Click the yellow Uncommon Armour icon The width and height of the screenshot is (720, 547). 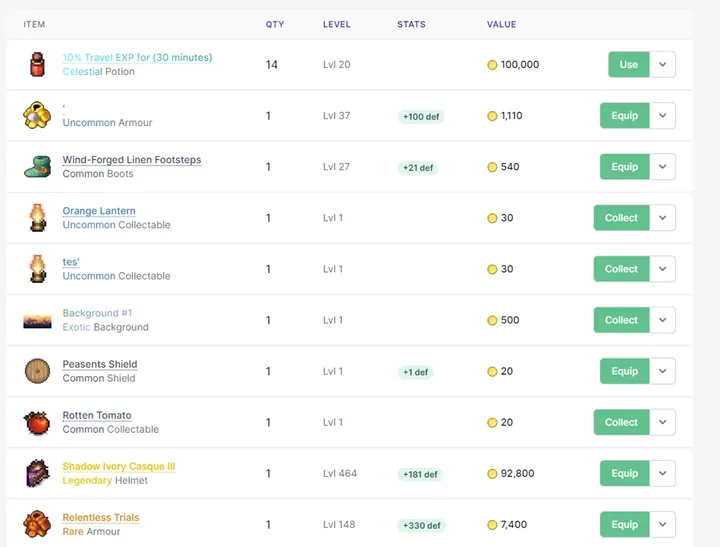(x=37, y=115)
